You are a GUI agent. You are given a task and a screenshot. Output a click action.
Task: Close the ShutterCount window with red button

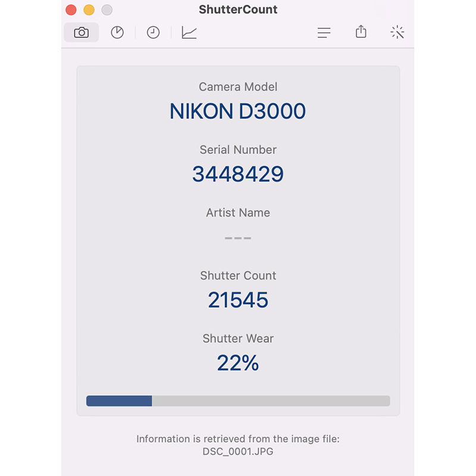[71, 10]
